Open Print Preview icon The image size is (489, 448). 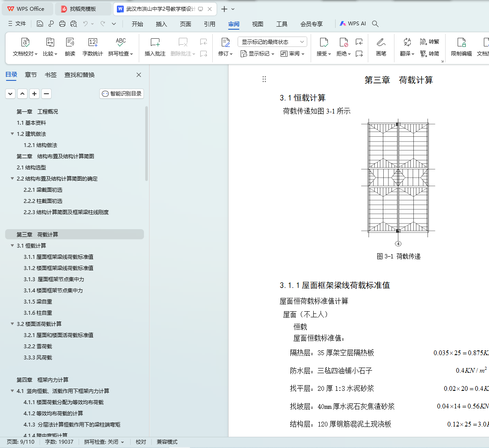pos(73,24)
